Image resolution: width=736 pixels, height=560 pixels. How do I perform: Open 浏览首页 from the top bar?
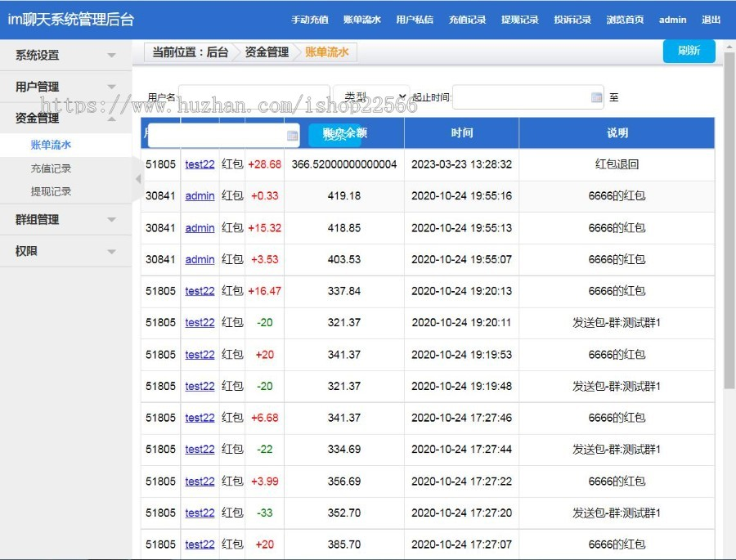(x=624, y=20)
